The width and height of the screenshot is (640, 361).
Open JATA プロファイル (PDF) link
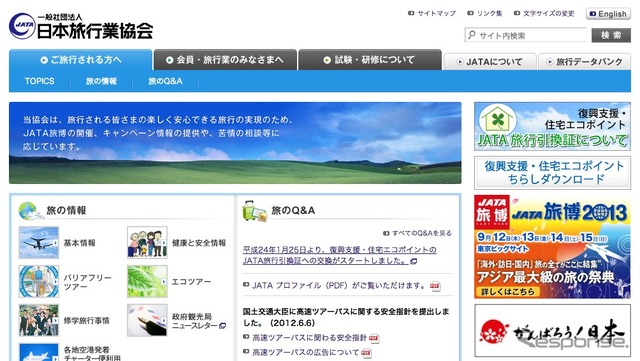pos(338,285)
